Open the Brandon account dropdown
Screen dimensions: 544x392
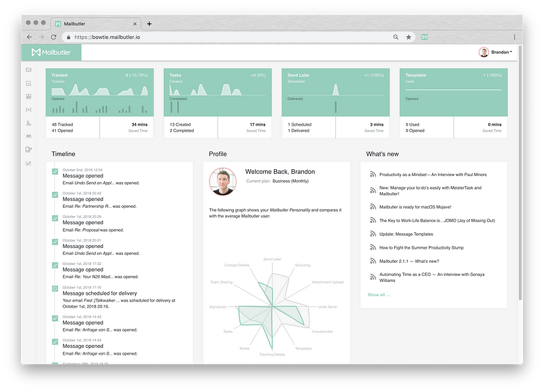(x=502, y=52)
